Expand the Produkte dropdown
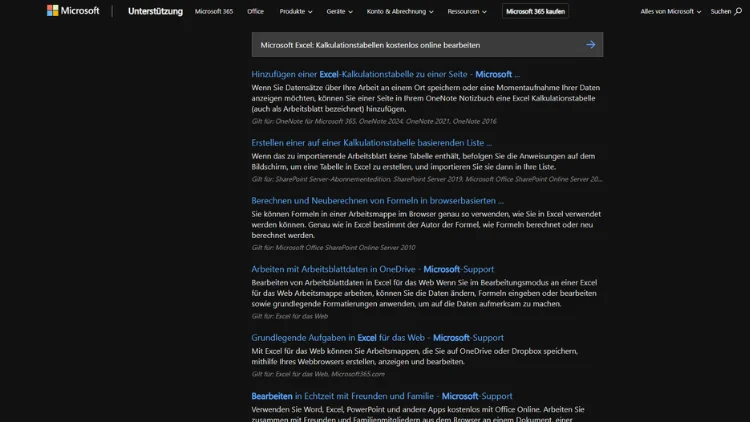Screen dimensions: 750x422 296,11
